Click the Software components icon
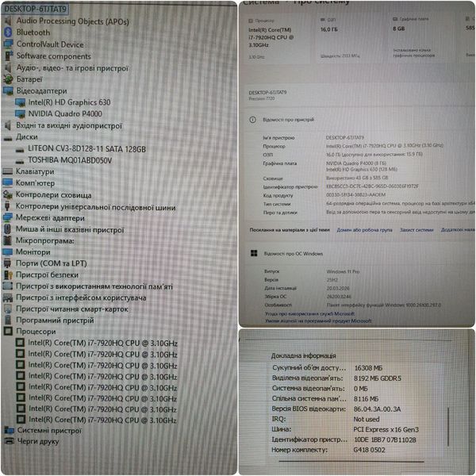The height and width of the screenshot is (476, 476). tap(9, 56)
